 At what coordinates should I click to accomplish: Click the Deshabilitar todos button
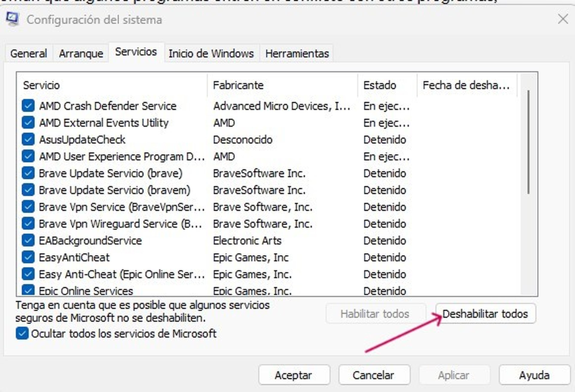(486, 314)
